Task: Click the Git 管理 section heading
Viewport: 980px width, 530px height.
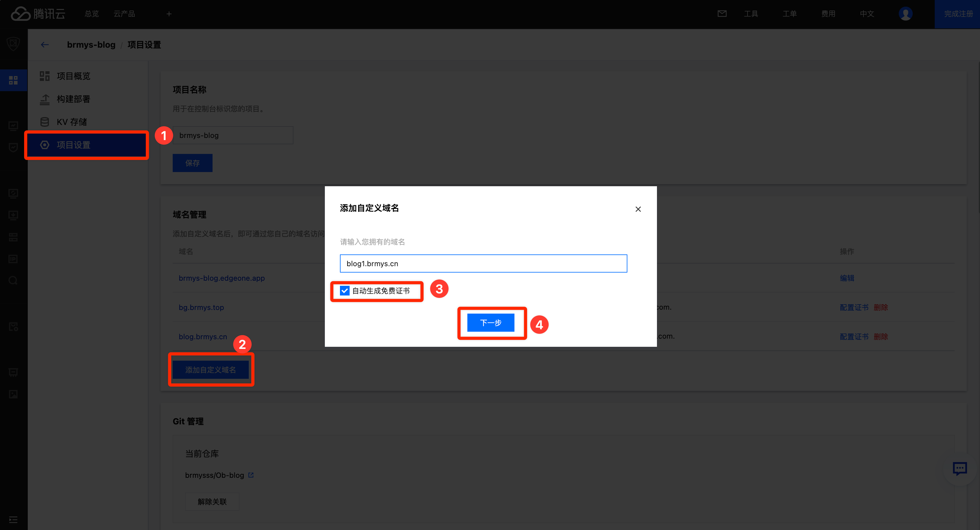Action: coord(188,421)
